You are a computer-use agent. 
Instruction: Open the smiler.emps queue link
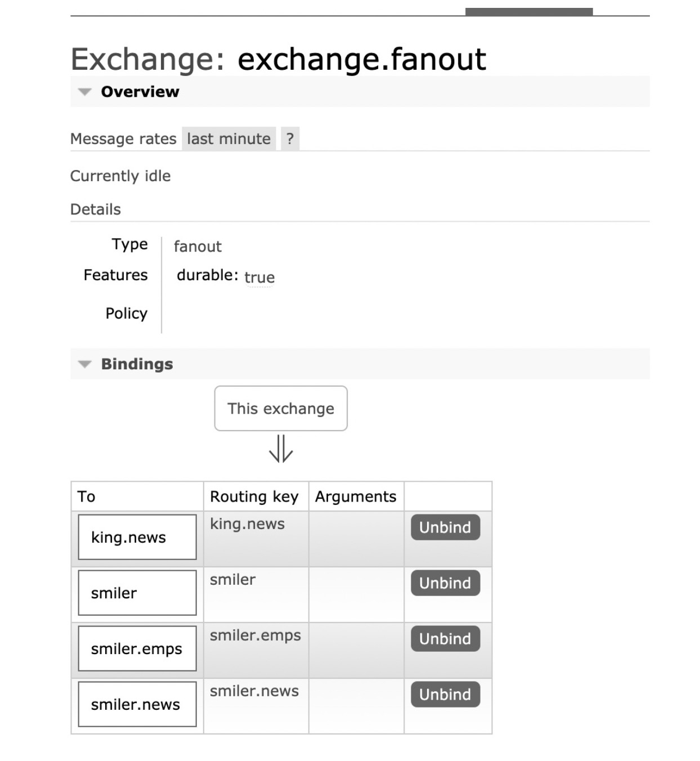pyautogui.click(x=137, y=649)
